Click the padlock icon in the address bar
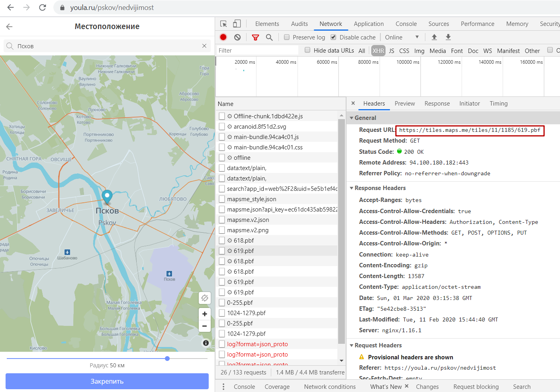The height and width of the screenshot is (392, 560). click(62, 8)
